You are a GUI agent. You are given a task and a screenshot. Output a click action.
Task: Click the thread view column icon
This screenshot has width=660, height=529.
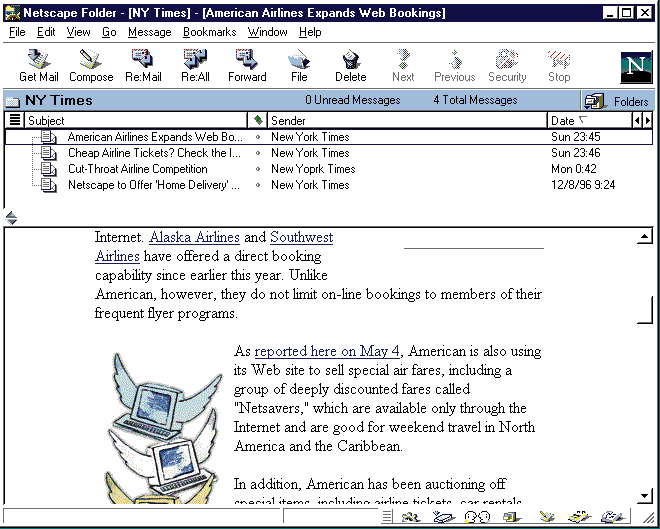pos(15,120)
